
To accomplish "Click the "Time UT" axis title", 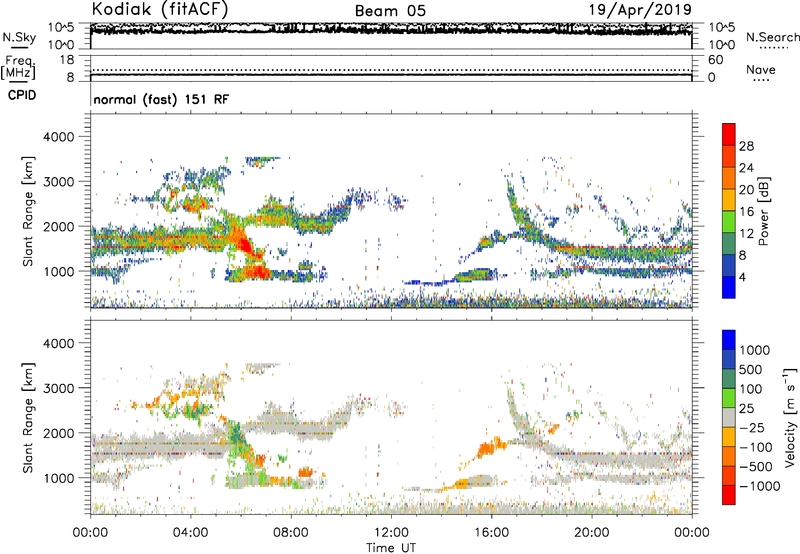I will pos(391,548).
